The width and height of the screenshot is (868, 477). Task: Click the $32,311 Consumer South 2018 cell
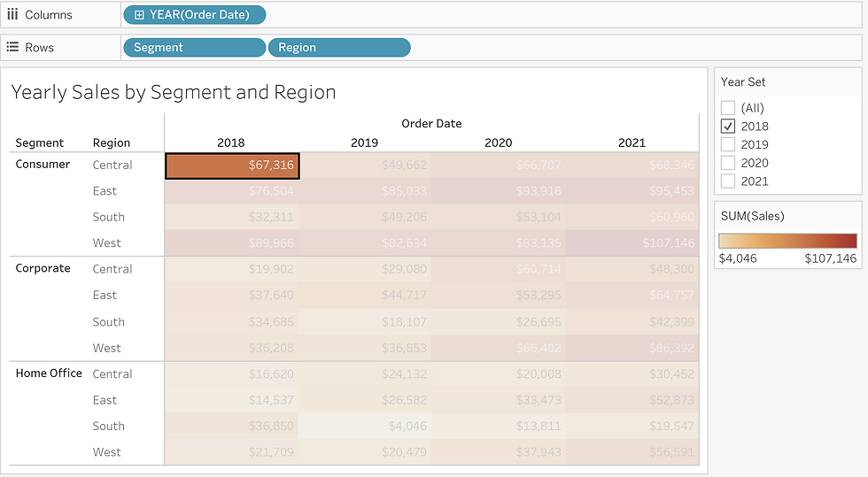click(232, 217)
